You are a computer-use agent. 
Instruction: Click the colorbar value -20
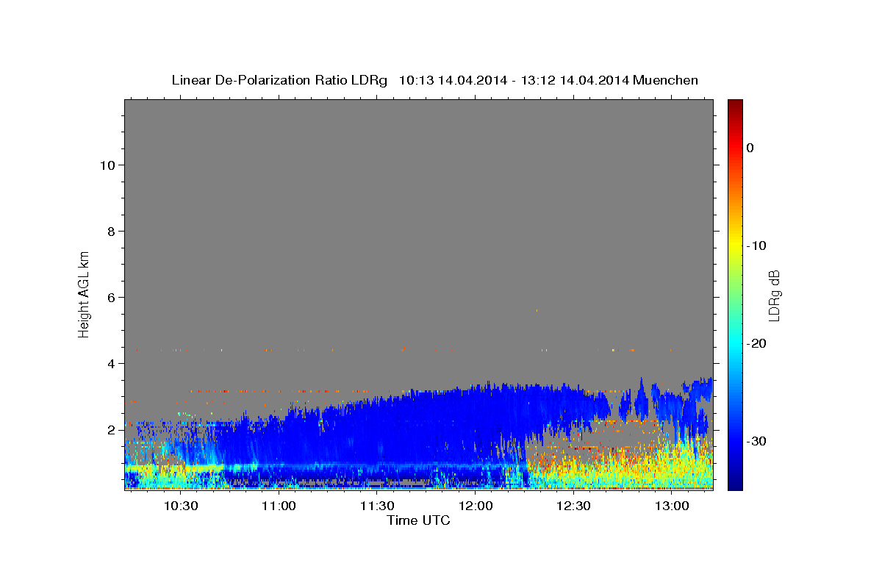click(756, 343)
